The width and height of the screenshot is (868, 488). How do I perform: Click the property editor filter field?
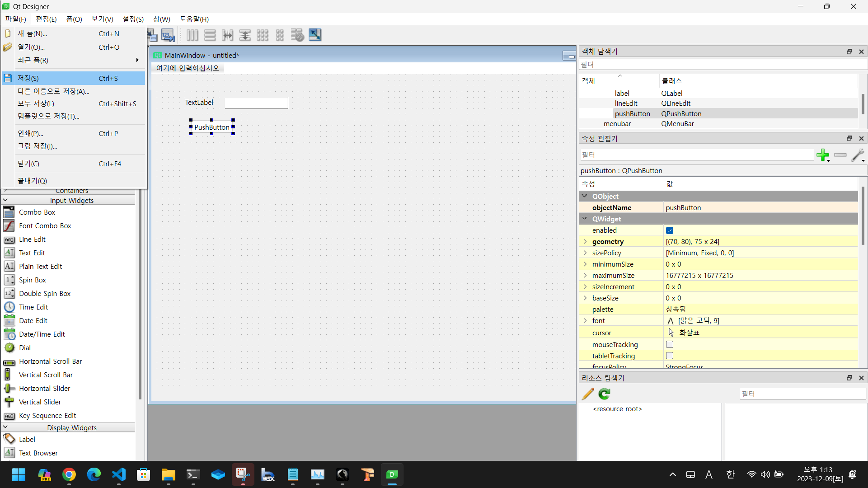click(x=696, y=155)
